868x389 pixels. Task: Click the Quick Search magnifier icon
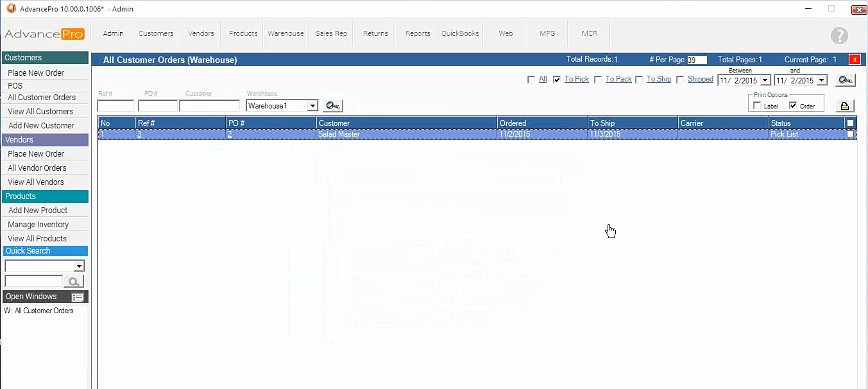[x=74, y=281]
